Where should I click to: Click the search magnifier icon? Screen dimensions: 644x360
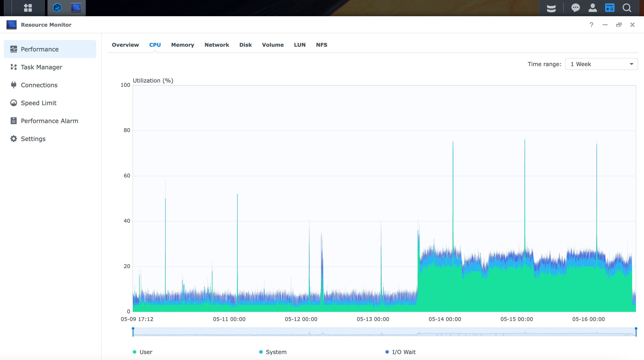[627, 8]
